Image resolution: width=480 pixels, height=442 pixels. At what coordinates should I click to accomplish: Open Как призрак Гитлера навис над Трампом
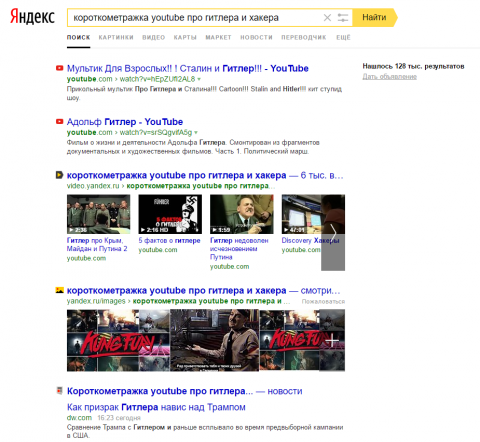pos(156,407)
